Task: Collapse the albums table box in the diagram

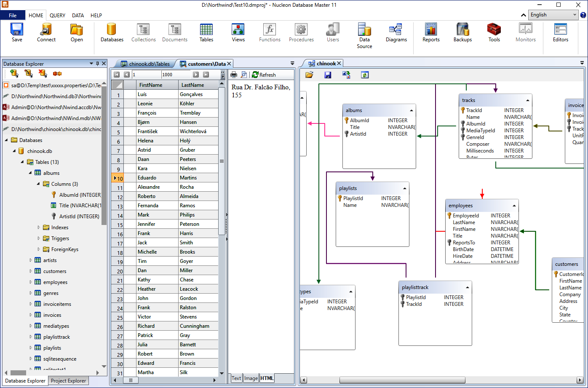Action: click(411, 110)
